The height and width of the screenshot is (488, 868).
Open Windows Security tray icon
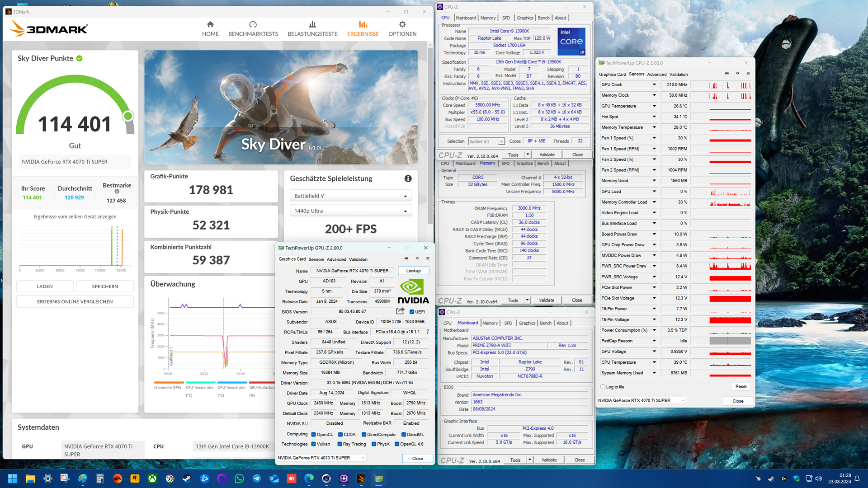point(797,479)
